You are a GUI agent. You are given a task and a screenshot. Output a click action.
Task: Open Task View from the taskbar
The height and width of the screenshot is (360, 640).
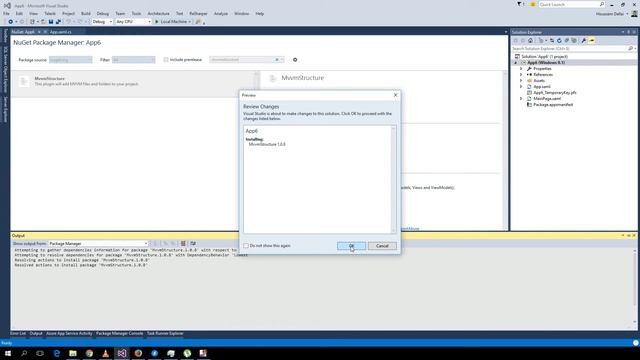[x=40, y=353]
